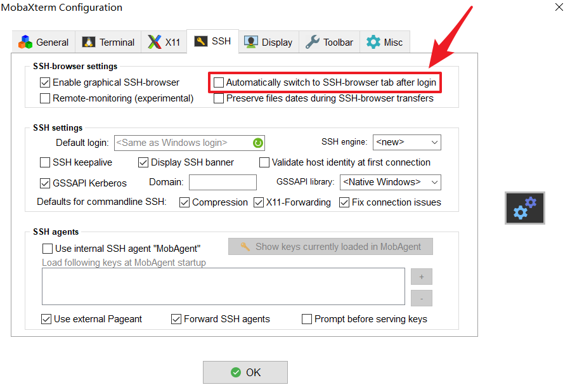Open the General tab
This screenshot has height=392, width=570.
tap(44, 42)
